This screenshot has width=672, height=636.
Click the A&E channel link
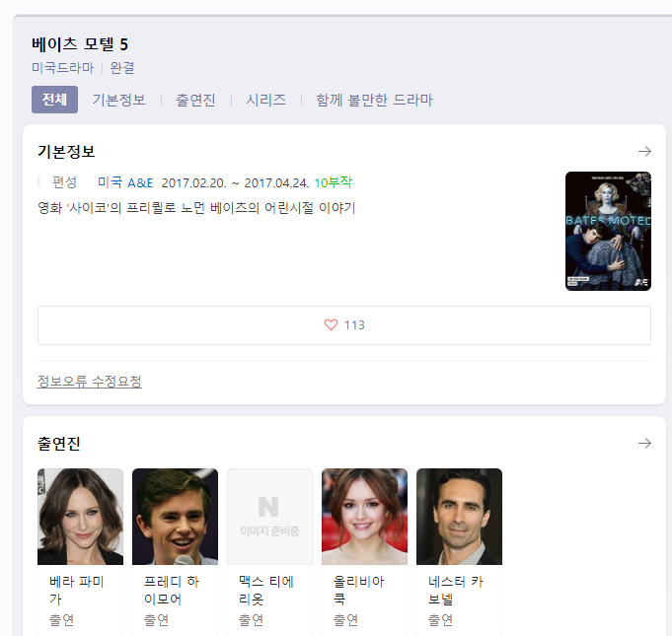click(x=140, y=182)
